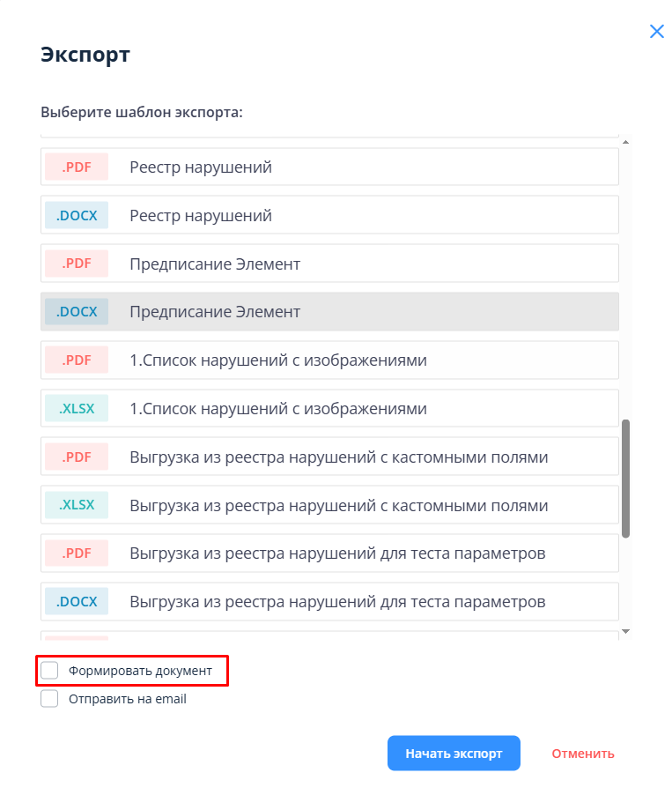The image size is (672, 795).
Task: Click .PDF badge for Предписание Элемент
Action: pos(77,264)
